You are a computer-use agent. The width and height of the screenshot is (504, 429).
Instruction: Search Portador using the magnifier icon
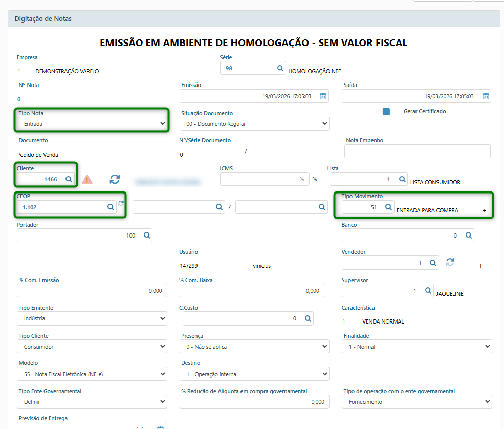coord(147,235)
